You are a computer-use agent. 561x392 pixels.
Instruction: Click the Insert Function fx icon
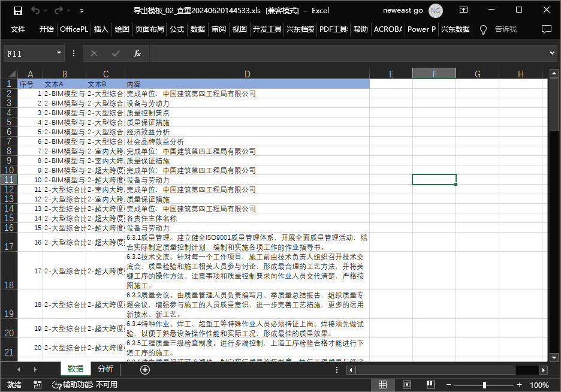[137, 53]
